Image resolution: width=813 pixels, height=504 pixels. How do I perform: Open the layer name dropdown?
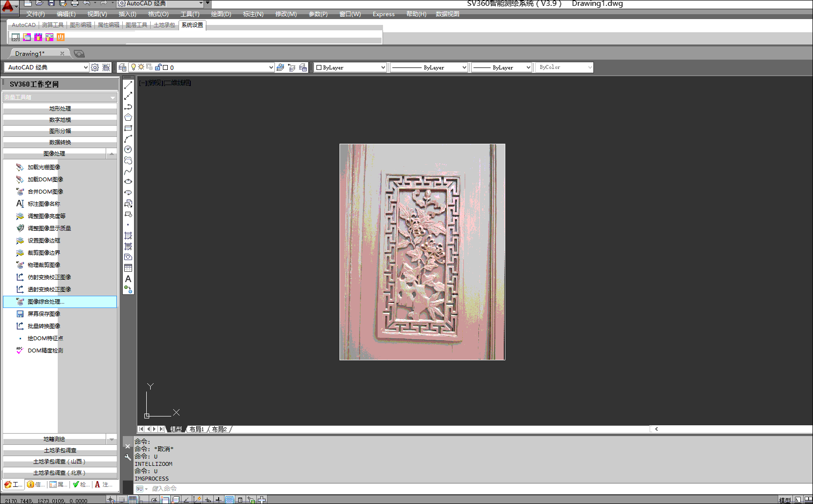271,67
